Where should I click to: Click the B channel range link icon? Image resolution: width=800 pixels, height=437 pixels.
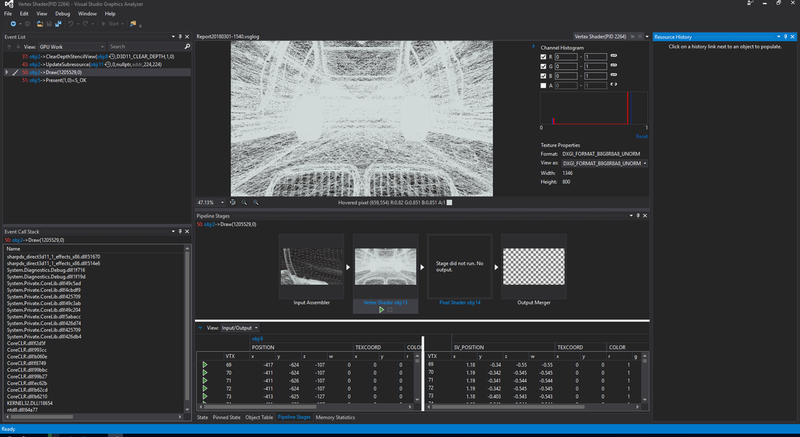[613, 75]
